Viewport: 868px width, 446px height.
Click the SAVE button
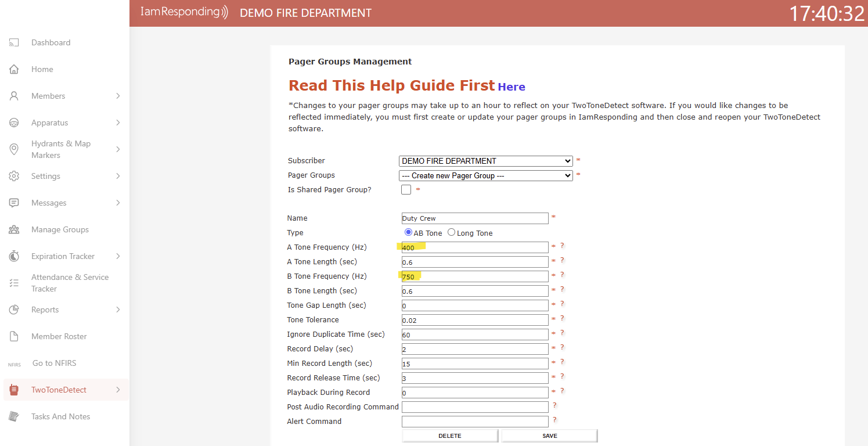549,436
